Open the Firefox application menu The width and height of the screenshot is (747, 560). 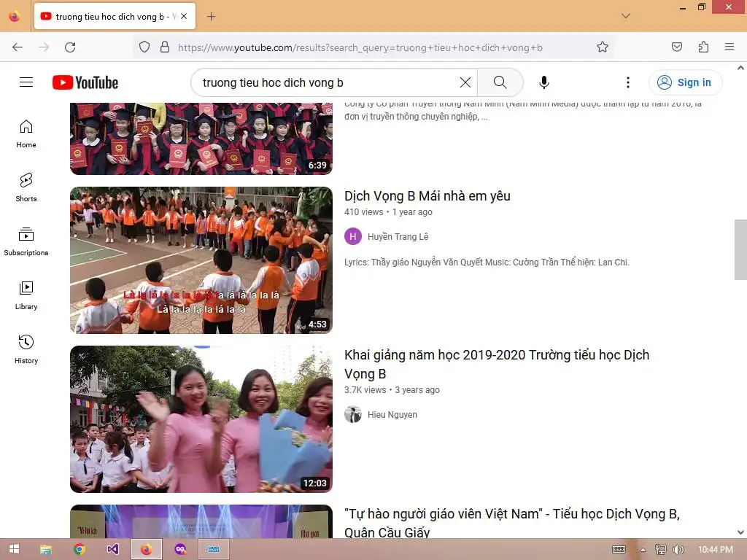729,47
